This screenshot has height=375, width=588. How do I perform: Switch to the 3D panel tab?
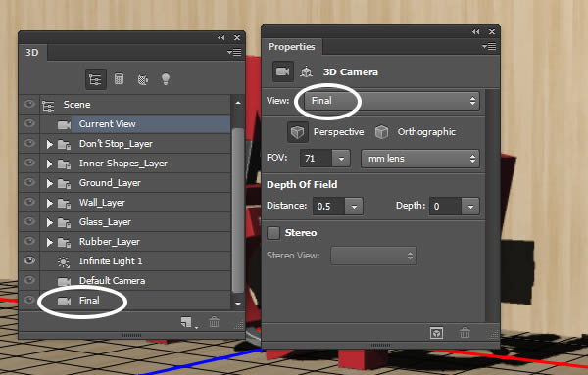point(32,52)
